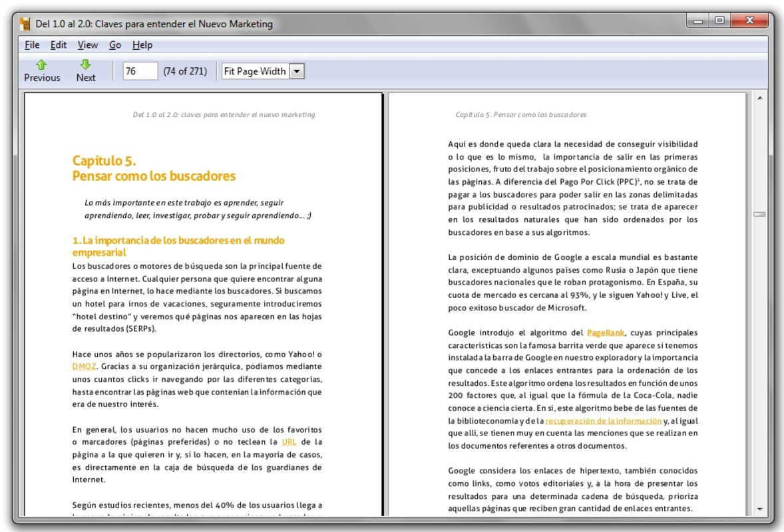Follow the DMOZ hyperlink
784x532 pixels.
point(84,366)
